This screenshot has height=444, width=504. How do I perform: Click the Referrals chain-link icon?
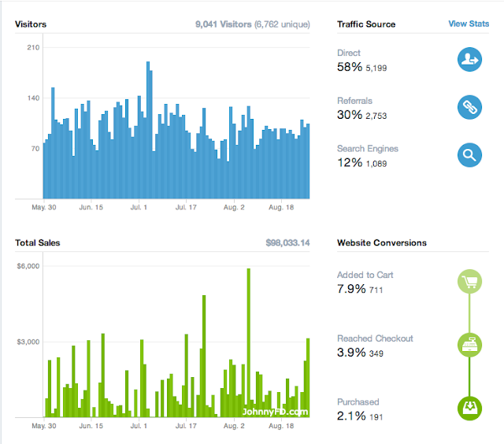point(469,107)
